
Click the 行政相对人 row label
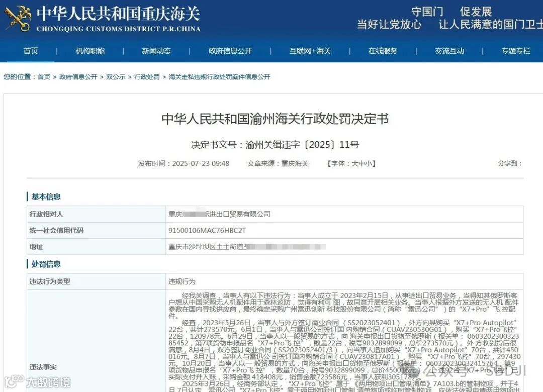(x=46, y=214)
